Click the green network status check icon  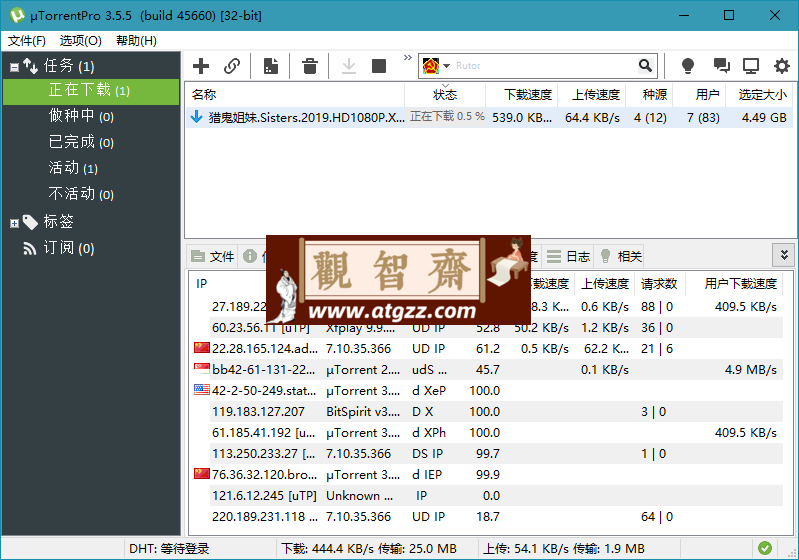(x=765, y=548)
